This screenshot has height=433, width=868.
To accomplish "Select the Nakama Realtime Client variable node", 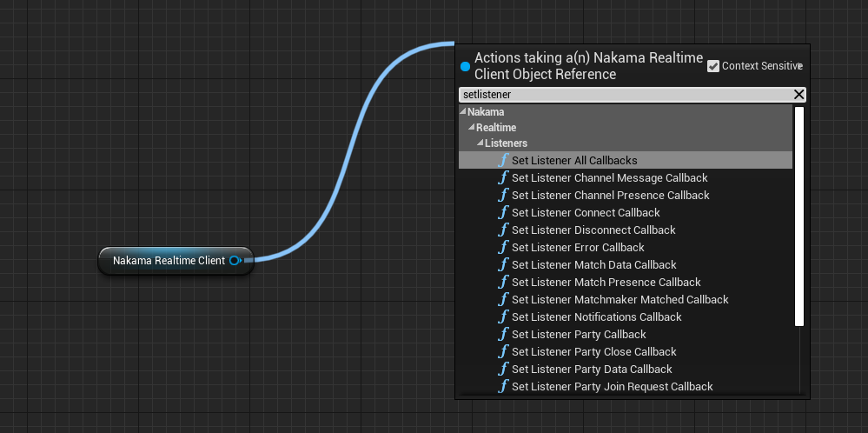I will (176, 261).
